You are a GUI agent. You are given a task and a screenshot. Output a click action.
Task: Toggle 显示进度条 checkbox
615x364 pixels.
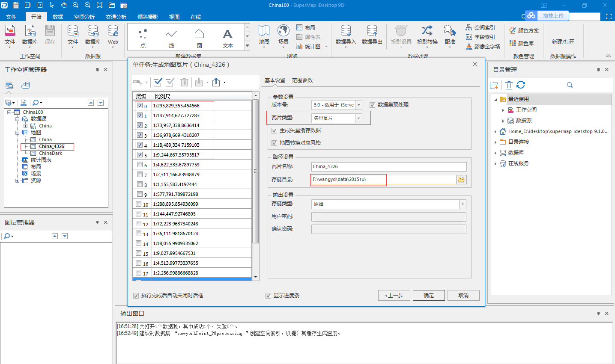click(x=269, y=296)
